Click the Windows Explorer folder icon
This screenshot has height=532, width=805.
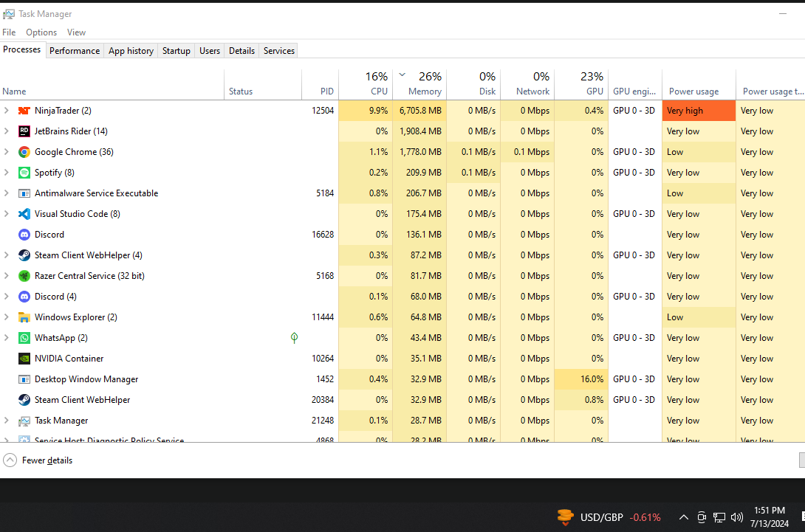[24, 317]
